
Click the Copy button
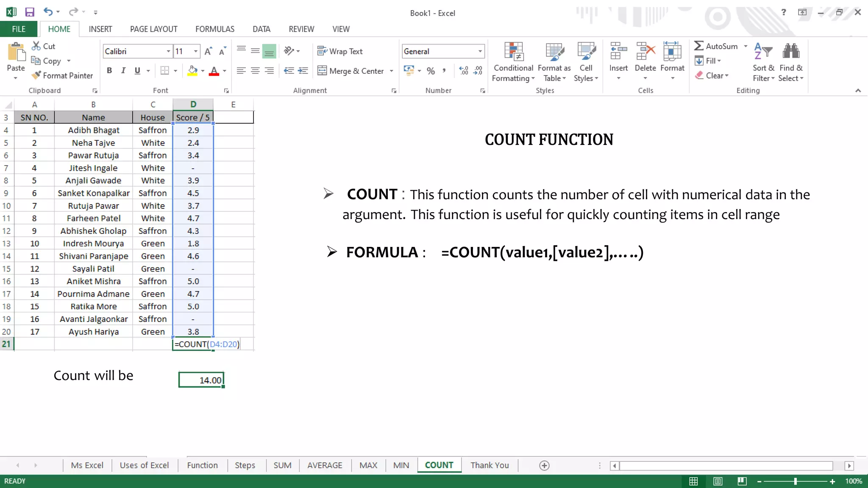click(x=47, y=61)
